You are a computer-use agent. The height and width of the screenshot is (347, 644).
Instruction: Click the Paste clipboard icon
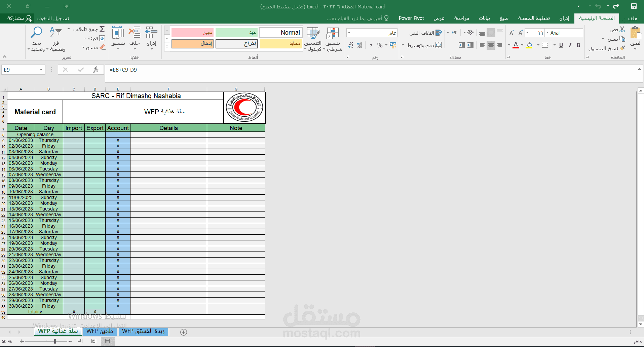(x=636, y=33)
